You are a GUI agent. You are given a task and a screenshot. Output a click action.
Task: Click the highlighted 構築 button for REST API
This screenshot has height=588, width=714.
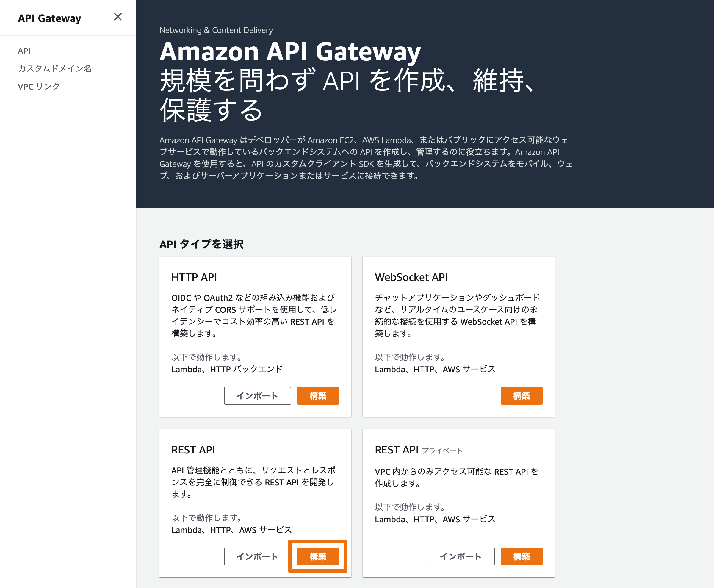318,556
